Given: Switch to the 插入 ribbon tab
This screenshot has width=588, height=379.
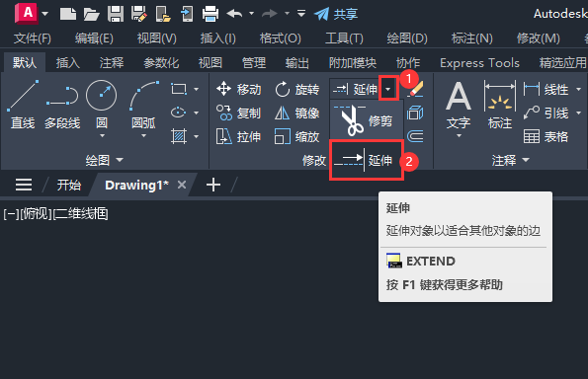Looking at the screenshot, I should pos(68,62).
